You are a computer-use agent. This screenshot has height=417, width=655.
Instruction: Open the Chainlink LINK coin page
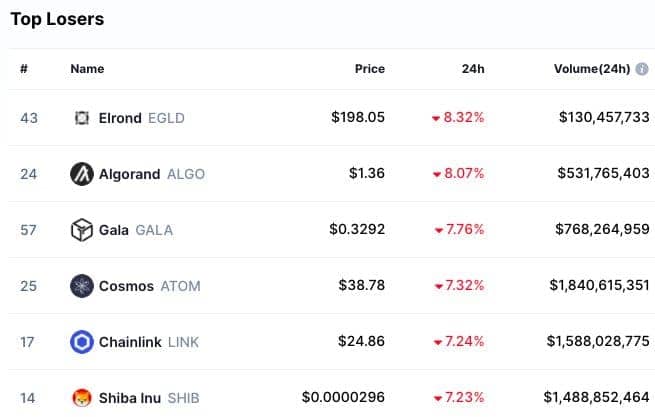click(x=149, y=342)
